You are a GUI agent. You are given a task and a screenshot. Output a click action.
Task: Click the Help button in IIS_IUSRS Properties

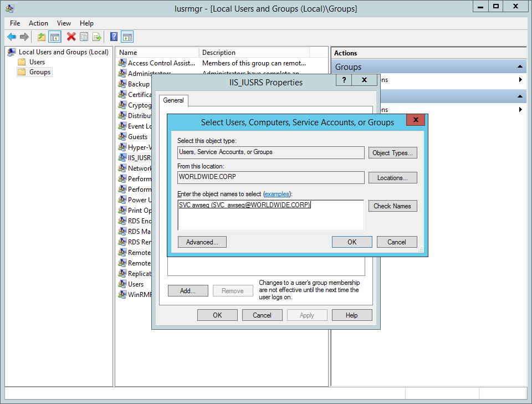(x=352, y=315)
